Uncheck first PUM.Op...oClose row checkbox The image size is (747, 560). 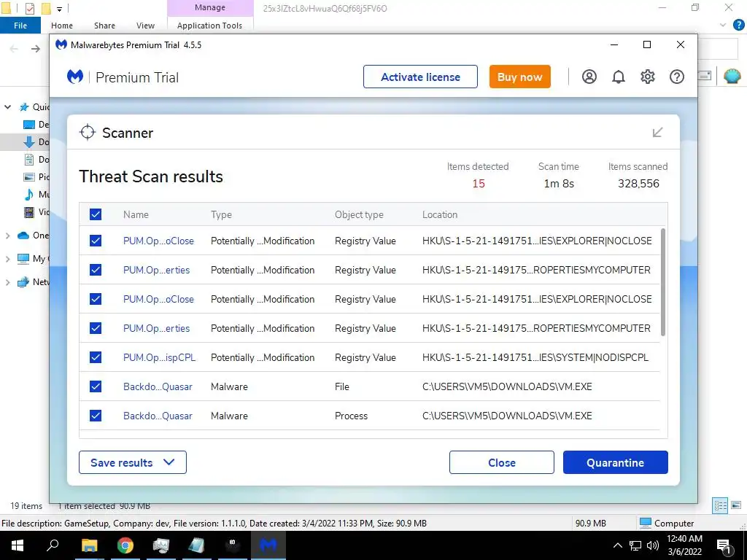point(96,241)
